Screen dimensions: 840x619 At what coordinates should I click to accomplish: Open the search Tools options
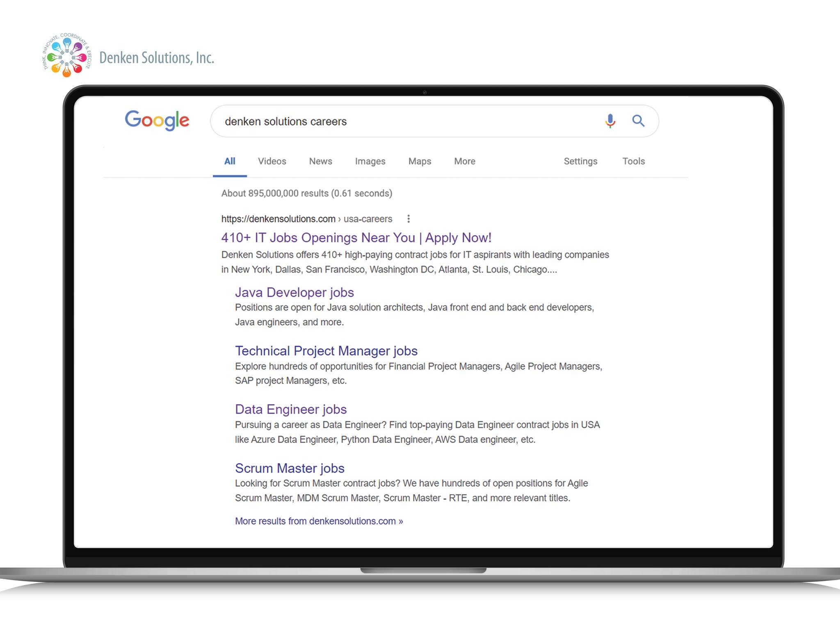point(634,161)
